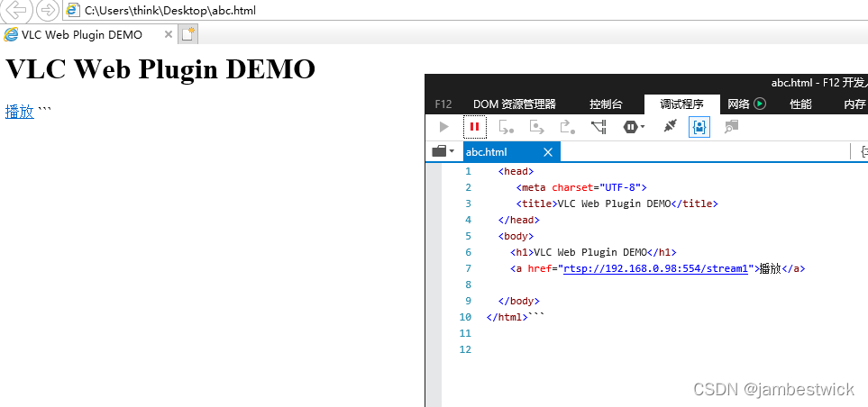
Task: Click the red Break pause button
Action: [x=474, y=127]
